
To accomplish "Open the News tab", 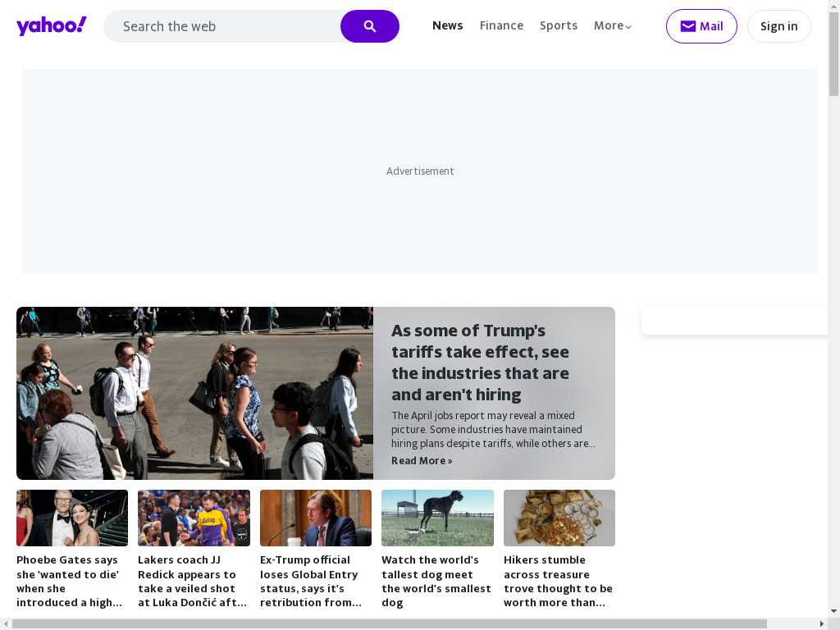I will coord(447,25).
